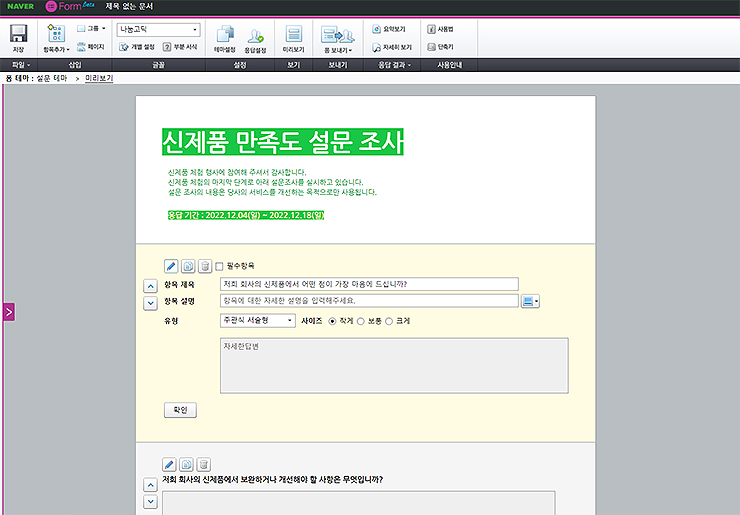Select the 작게 small size radio
The image size is (740, 515).
[x=332, y=321]
